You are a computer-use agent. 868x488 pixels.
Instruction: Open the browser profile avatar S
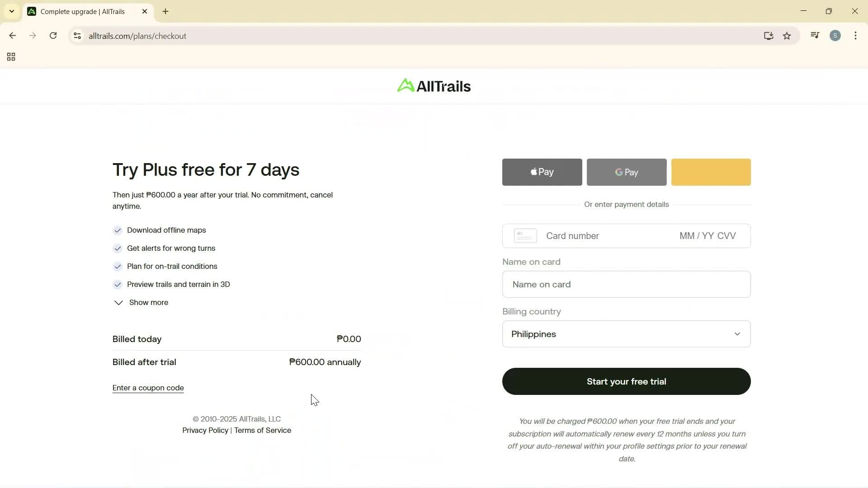[835, 36]
